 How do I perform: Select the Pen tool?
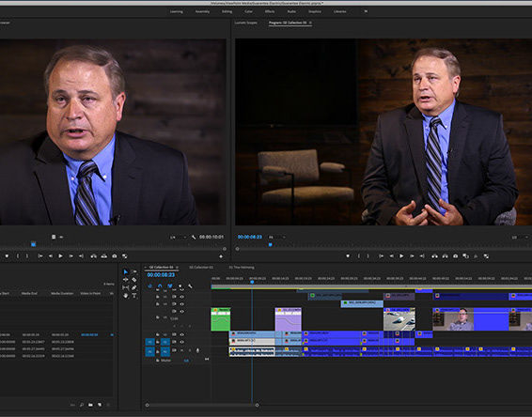134,287
